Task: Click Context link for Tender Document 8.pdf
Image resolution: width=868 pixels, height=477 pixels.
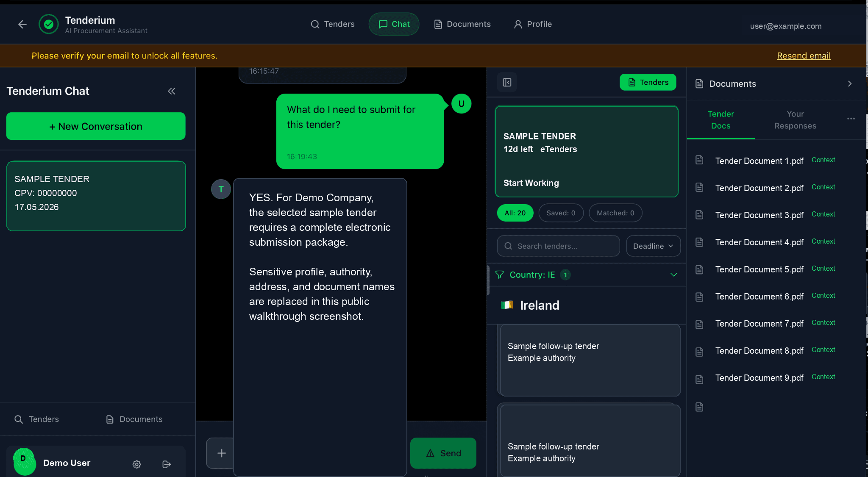Action: (x=823, y=350)
